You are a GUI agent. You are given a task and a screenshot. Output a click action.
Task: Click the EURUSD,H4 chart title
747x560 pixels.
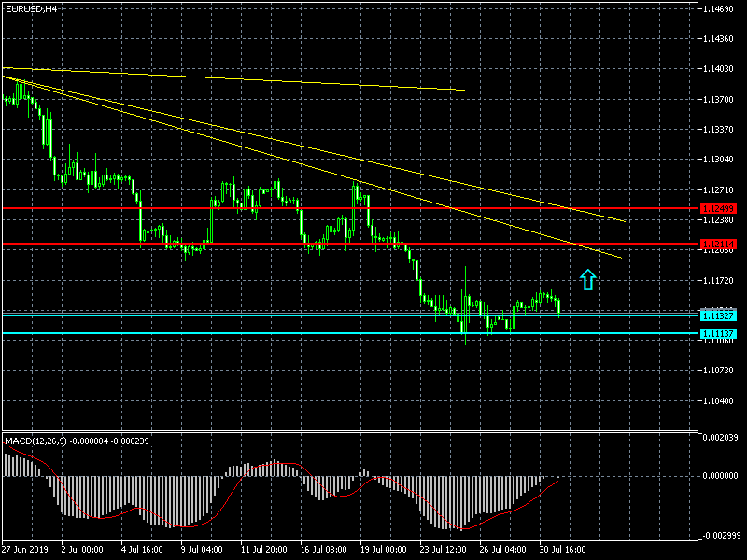[x=31, y=8]
